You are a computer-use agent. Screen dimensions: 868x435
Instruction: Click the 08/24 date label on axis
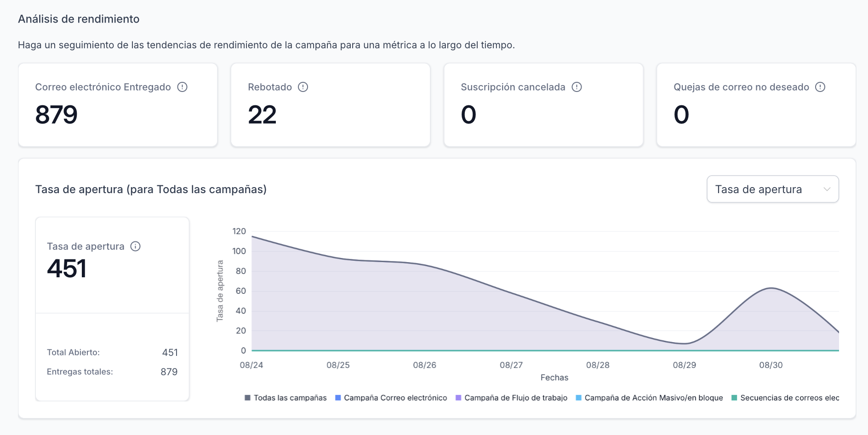251,365
